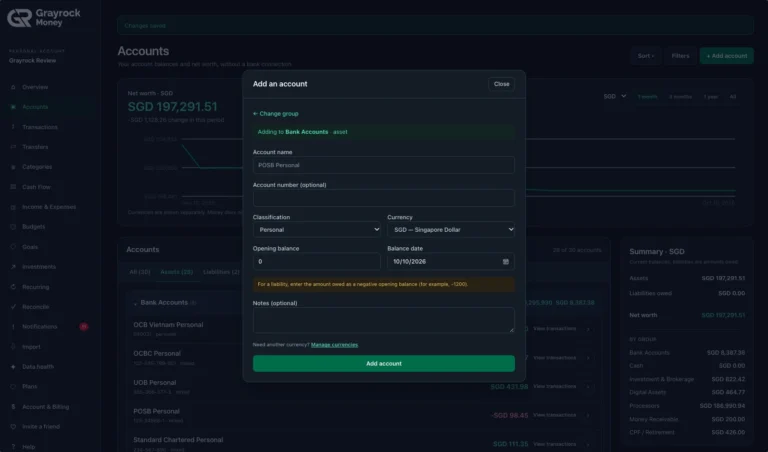
Task: Click the arrow after OCB Vietnam Personal's View transactions
Action: click(588, 329)
